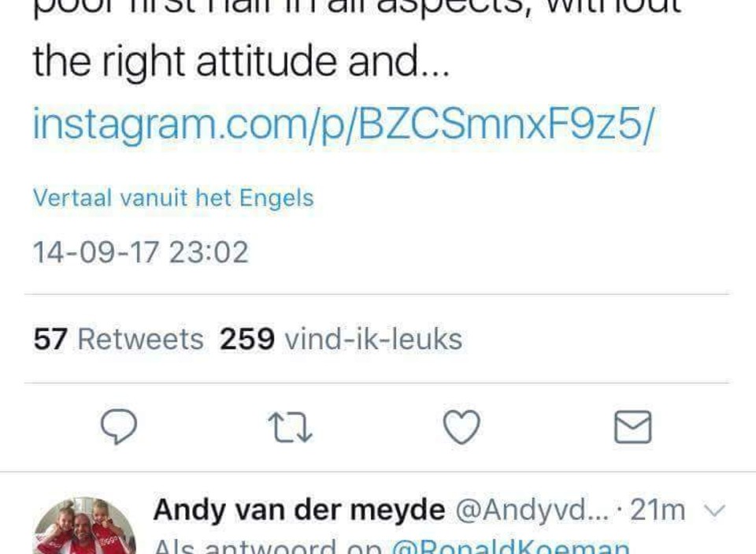View the 57 Retweets list

pos(118,339)
